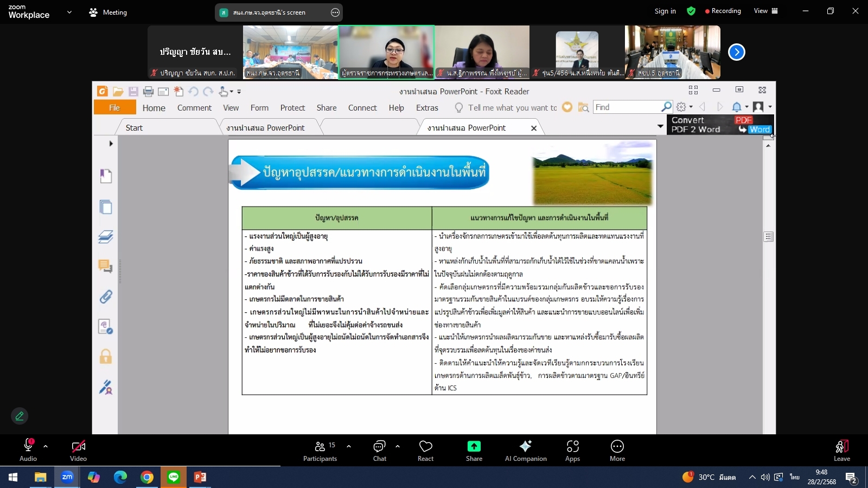The height and width of the screenshot is (488, 868).
Task: Click the green annotate pencil button
Action: click(20, 416)
